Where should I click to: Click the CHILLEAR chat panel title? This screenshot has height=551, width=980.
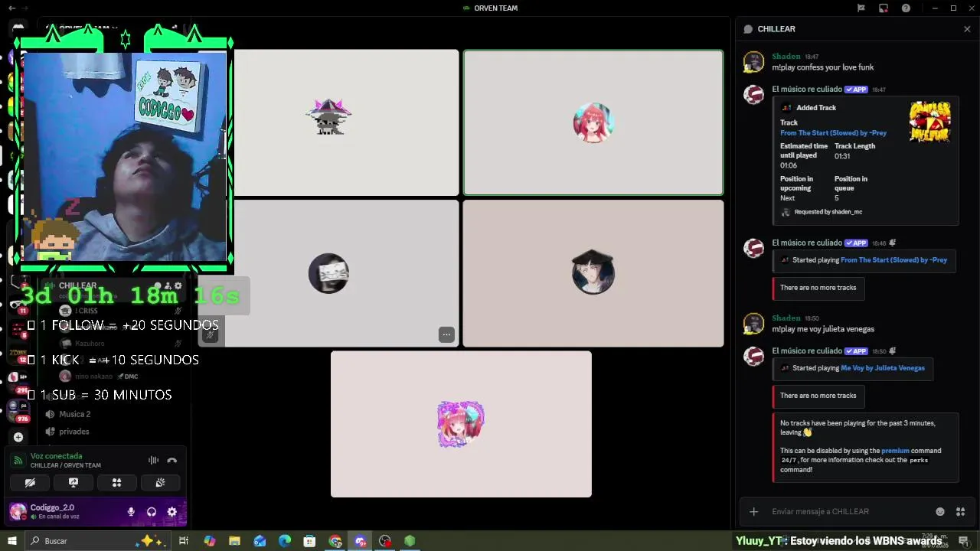click(776, 29)
